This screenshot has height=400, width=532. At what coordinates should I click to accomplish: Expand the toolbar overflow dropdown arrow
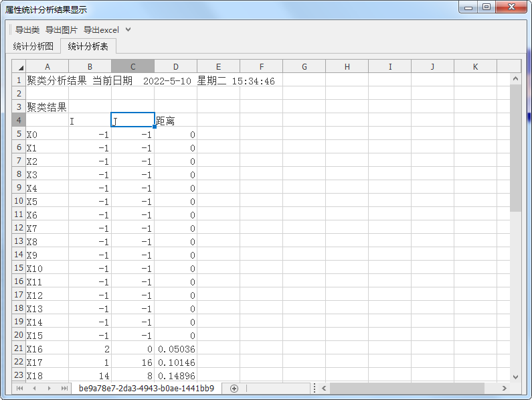(128, 29)
